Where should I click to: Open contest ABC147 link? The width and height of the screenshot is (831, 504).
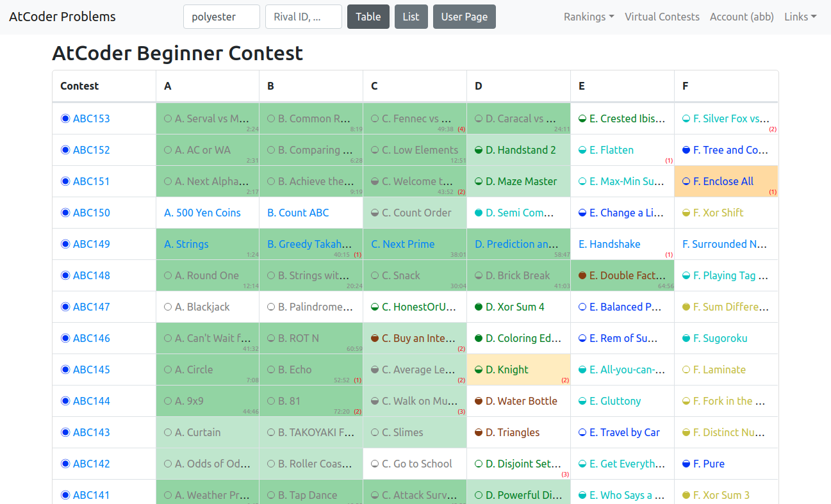pos(92,307)
